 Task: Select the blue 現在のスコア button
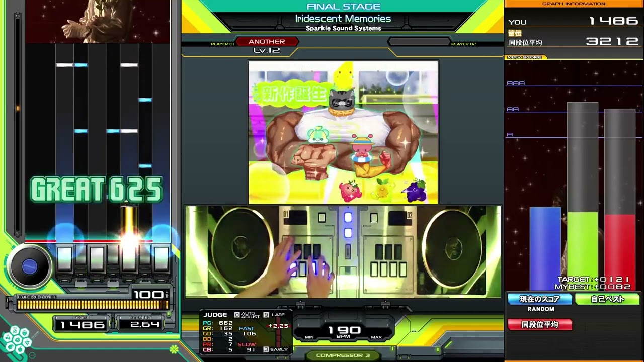[x=540, y=299]
